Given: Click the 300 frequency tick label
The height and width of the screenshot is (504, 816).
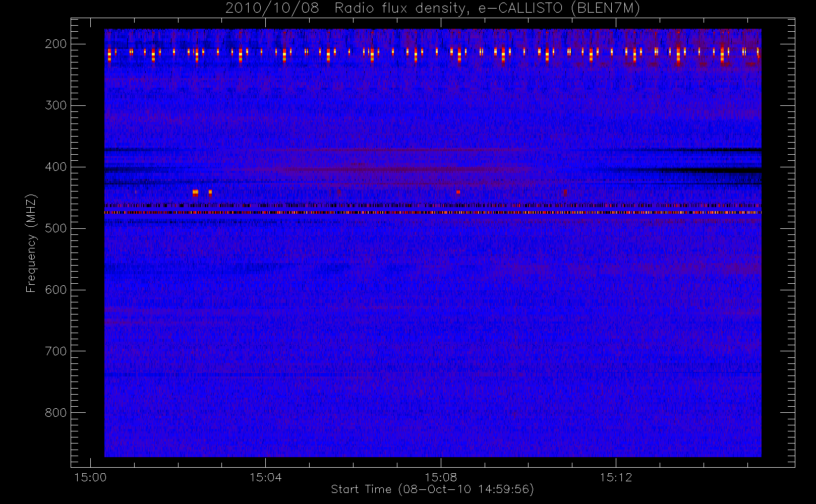Looking at the screenshot, I should (56, 105).
